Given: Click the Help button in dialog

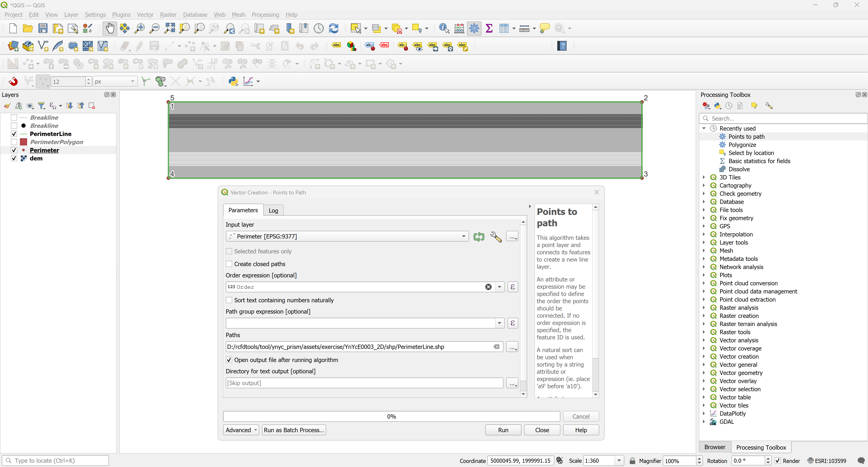Looking at the screenshot, I should point(581,430).
